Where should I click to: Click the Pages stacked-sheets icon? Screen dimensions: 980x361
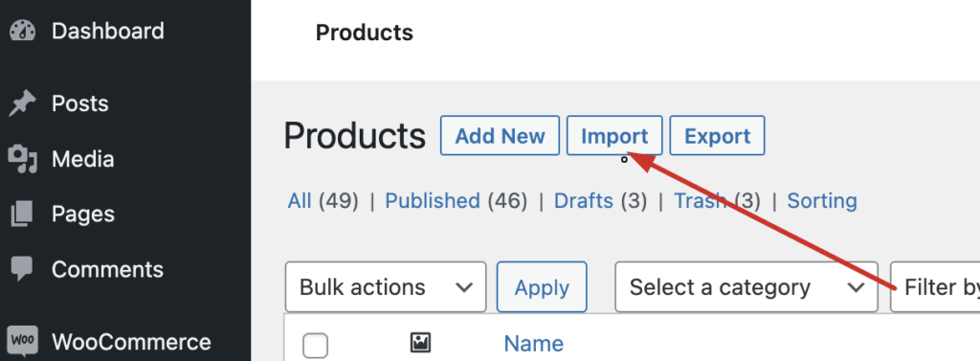pos(23,214)
